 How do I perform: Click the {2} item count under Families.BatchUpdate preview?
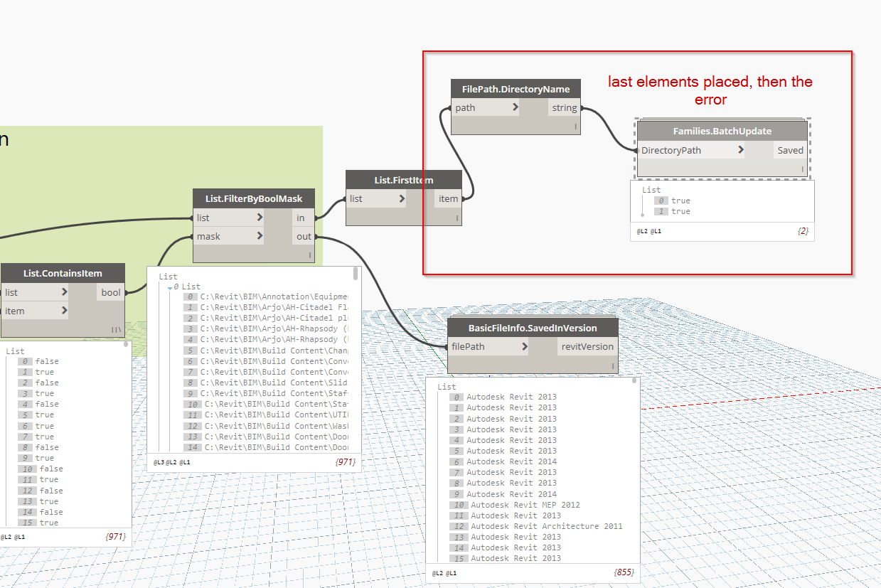coord(804,231)
